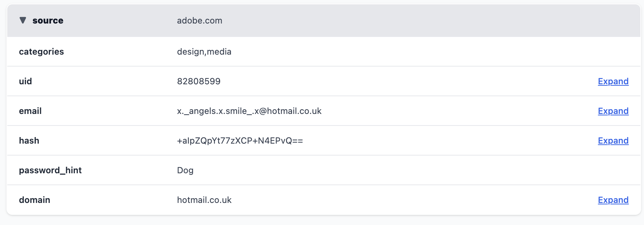644x225 pixels.
Task: Click the hotmail.co.uk domain value
Action: tap(204, 200)
